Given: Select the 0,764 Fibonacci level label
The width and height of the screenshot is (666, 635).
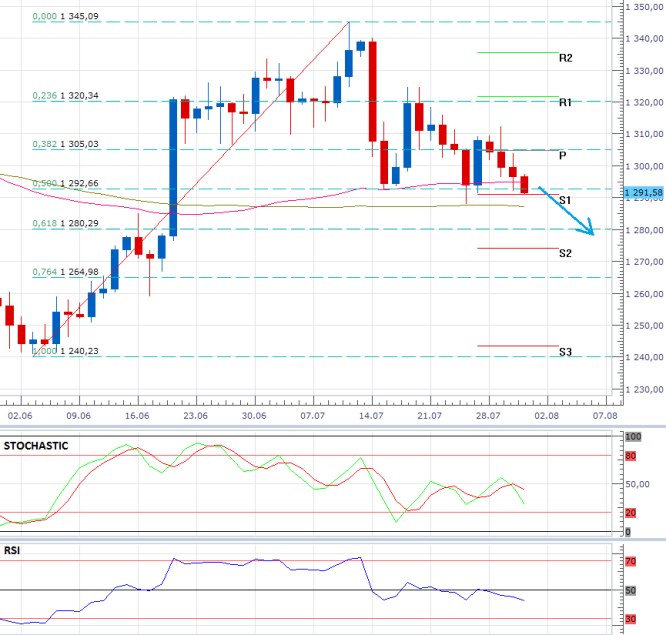Looking at the screenshot, I should [65, 272].
